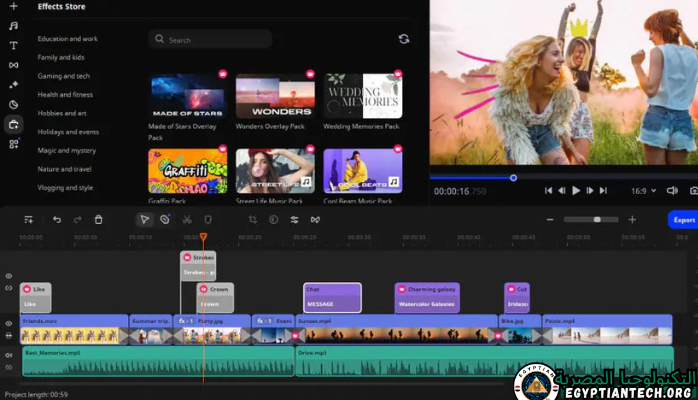Viewport: 698px width, 400px height.
Task: Open the Holidays and events category
Action: pos(68,132)
